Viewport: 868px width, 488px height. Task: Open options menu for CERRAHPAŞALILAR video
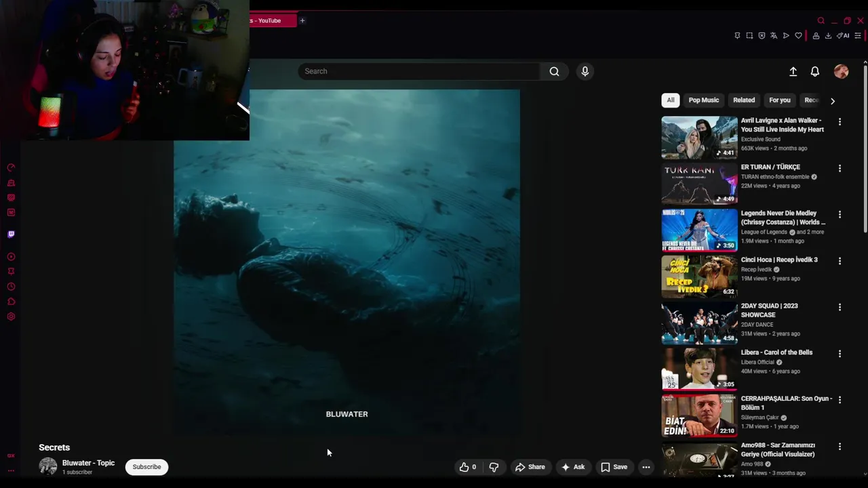coord(840,400)
